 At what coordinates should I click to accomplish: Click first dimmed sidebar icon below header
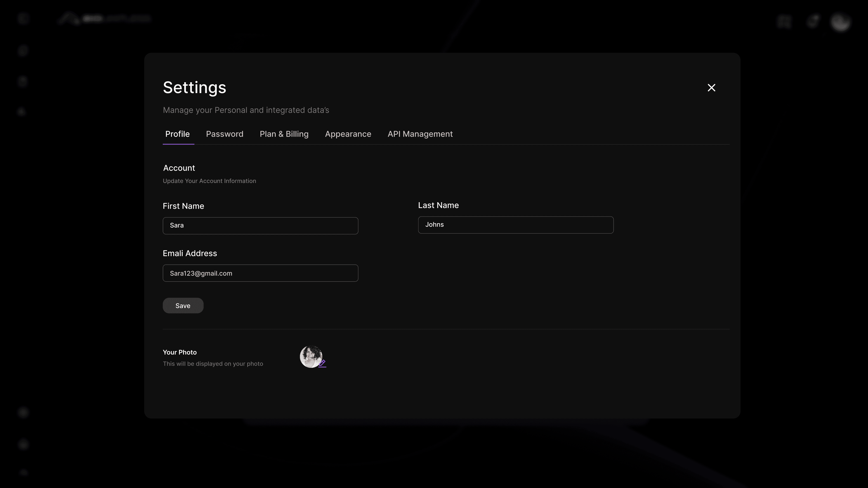pyautogui.click(x=23, y=51)
